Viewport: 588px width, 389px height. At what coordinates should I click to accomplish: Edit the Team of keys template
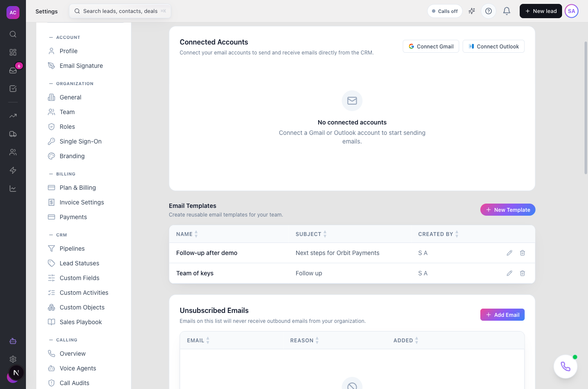coord(509,273)
